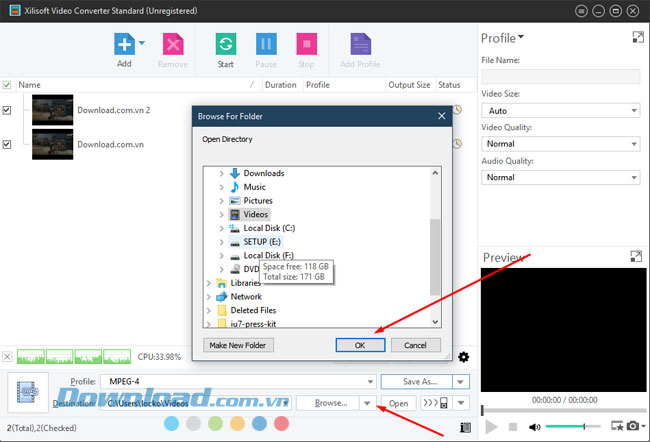Open settings via the gear icon
Viewport: 650px width, 442px height.
click(463, 357)
